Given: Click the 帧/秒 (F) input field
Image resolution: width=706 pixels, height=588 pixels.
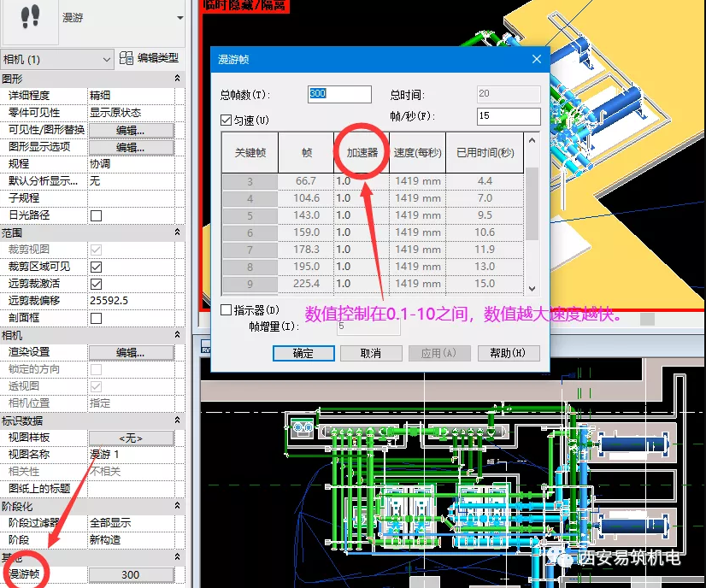Looking at the screenshot, I should pos(509,116).
